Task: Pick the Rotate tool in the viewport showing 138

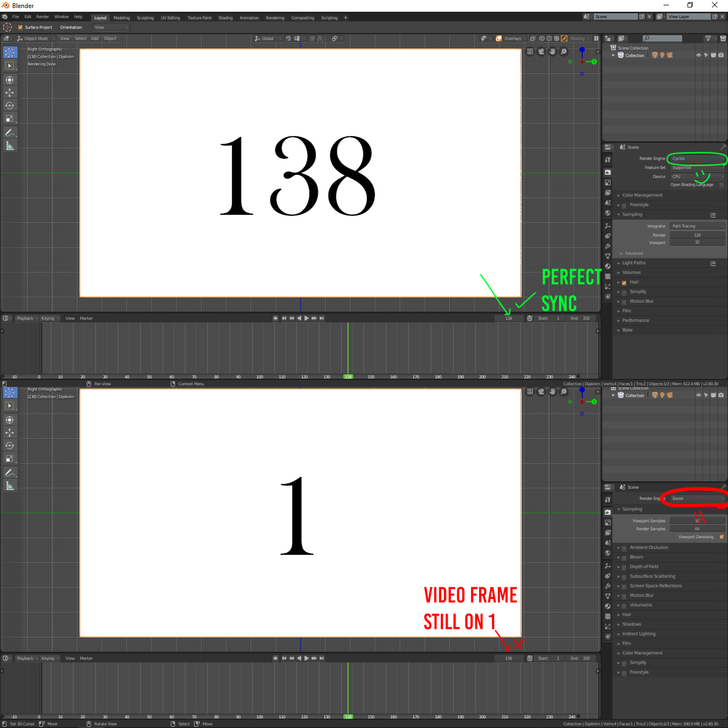Action: click(10, 106)
